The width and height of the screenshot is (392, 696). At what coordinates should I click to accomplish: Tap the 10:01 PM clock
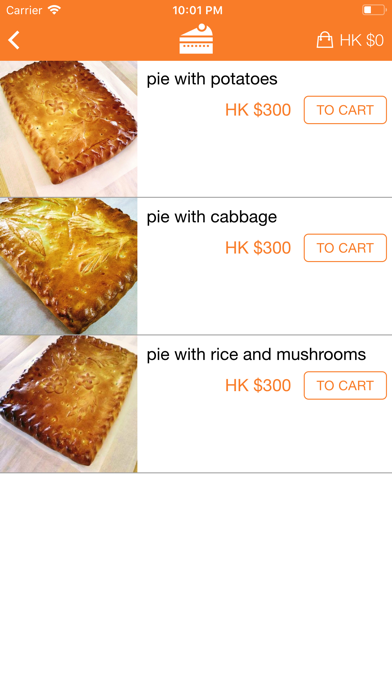[x=197, y=10]
